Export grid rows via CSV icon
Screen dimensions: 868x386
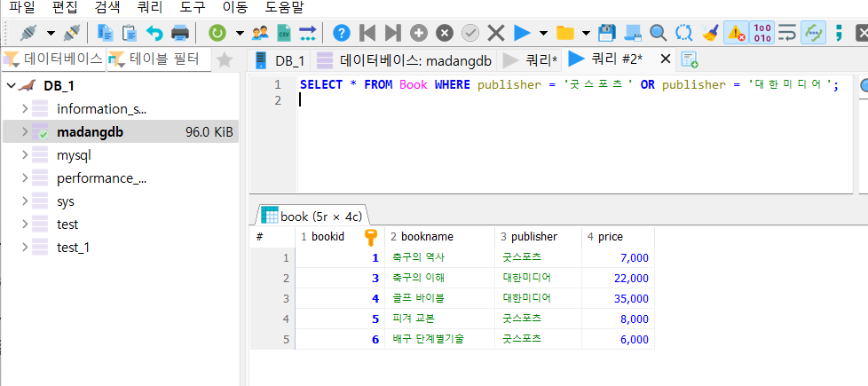(284, 33)
